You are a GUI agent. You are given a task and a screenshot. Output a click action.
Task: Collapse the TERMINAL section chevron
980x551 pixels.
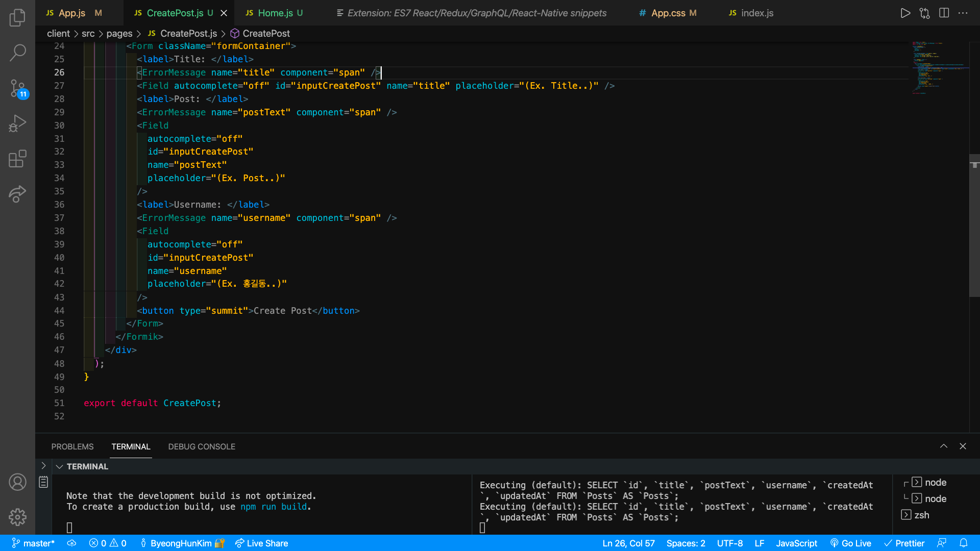[59, 467]
